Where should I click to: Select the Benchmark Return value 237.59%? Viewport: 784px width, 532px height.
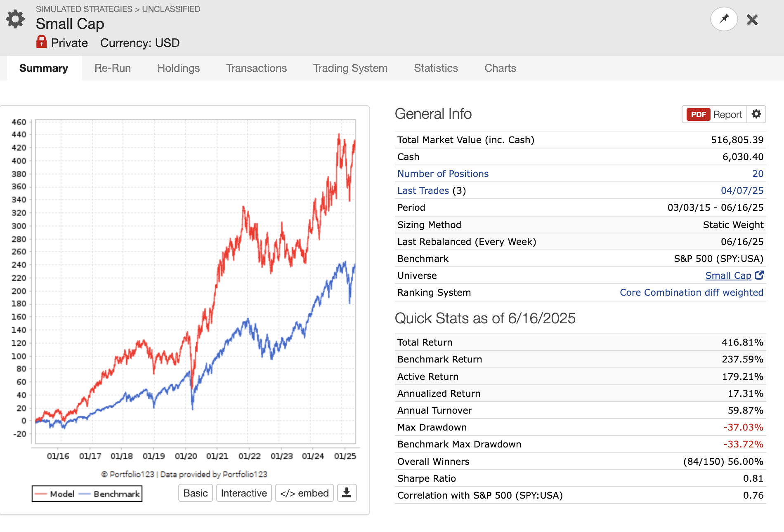point(742,359)
